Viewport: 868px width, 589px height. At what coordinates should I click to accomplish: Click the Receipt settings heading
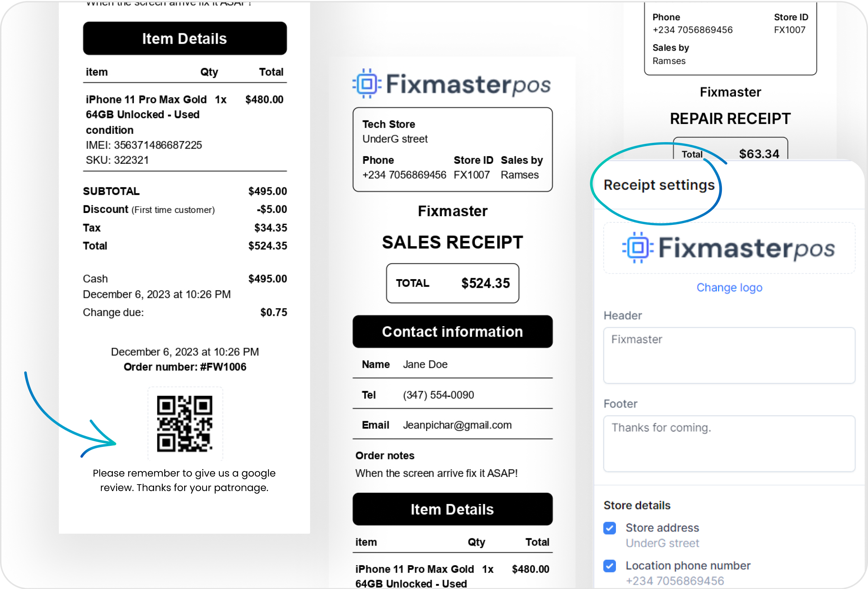tap(659, 185)
